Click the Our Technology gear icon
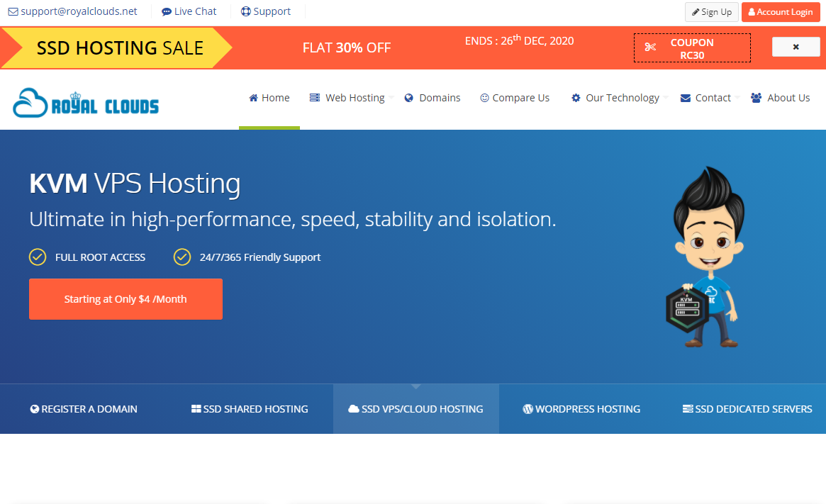Image resolution: width=826 pixels, height=504 pixels. pyautogui.click(x=576, y=98)
